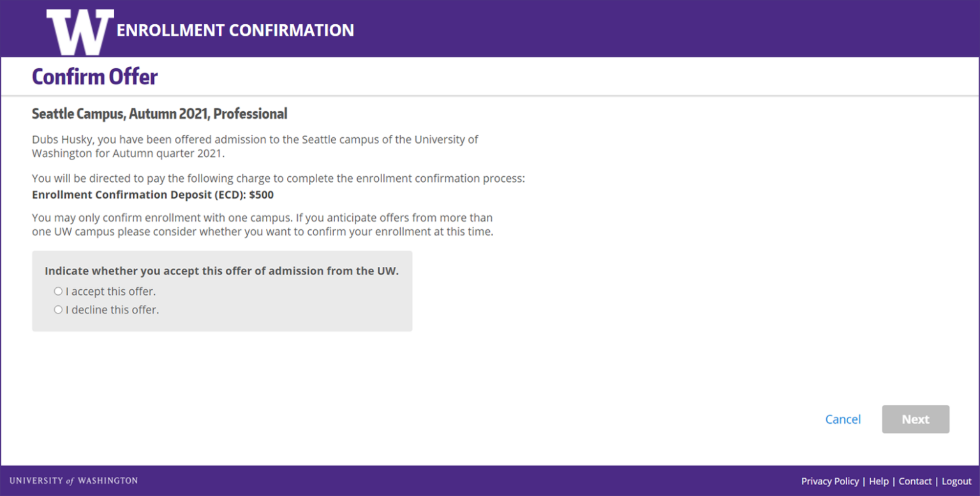Click the Contact link in footer
The image size is (980, 496).
tap(915, 481)
